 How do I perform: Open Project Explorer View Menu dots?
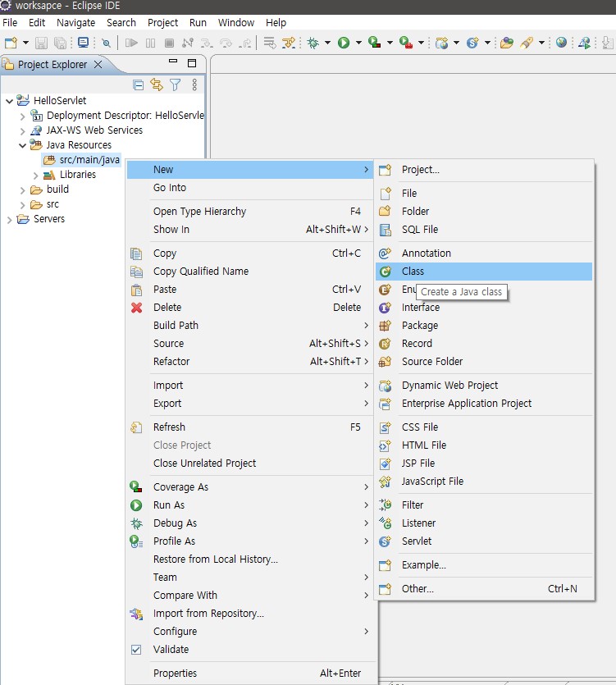(194, 84)
